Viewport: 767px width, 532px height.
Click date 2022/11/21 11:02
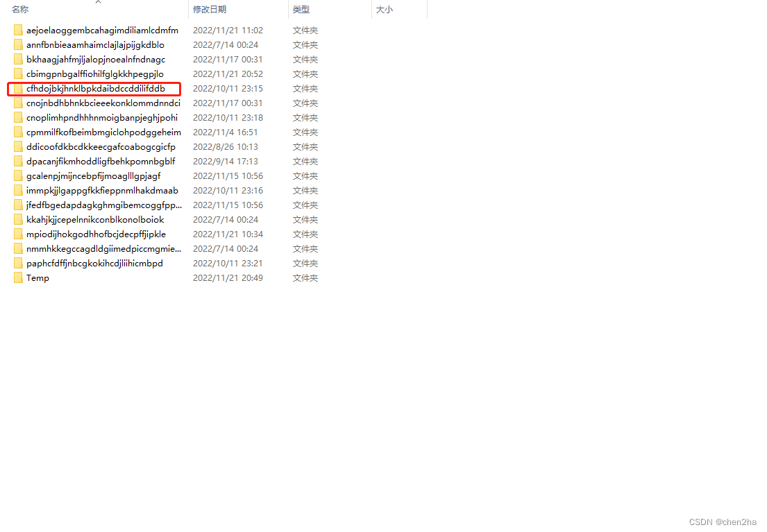(x=228, y=31)
